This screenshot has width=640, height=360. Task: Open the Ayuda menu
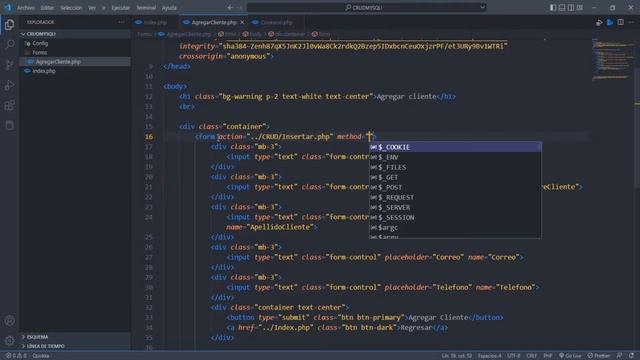[169, 8]
